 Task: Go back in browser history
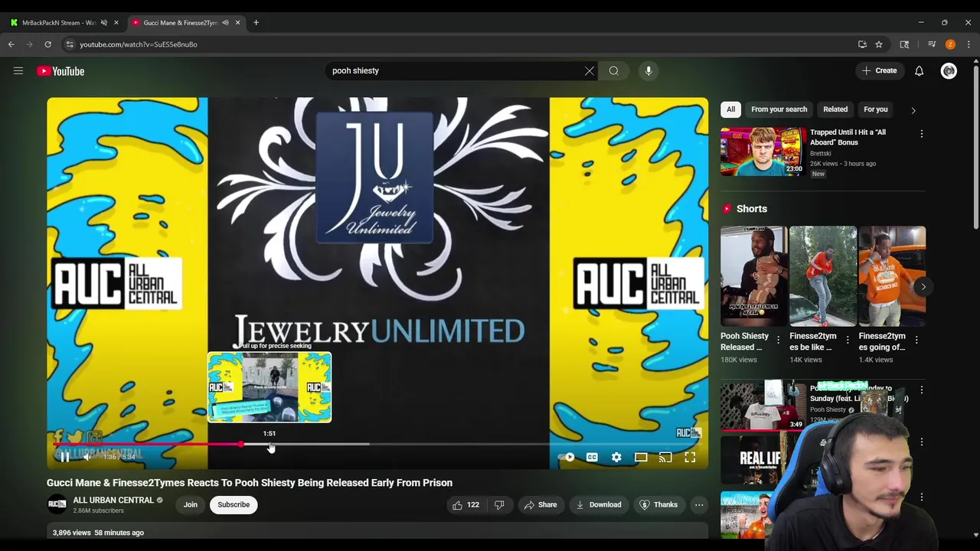[11, 44]
